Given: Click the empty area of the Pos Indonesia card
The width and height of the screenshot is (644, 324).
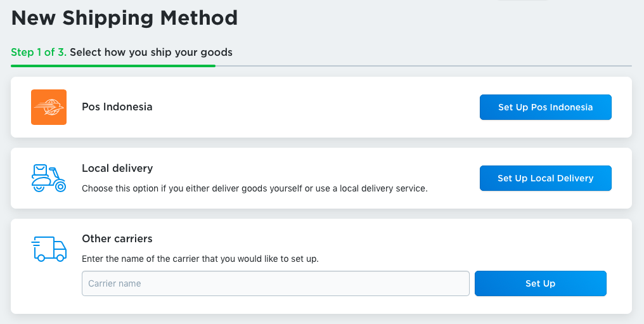Looking at the screenshot, I should click(x=317, y=107).
